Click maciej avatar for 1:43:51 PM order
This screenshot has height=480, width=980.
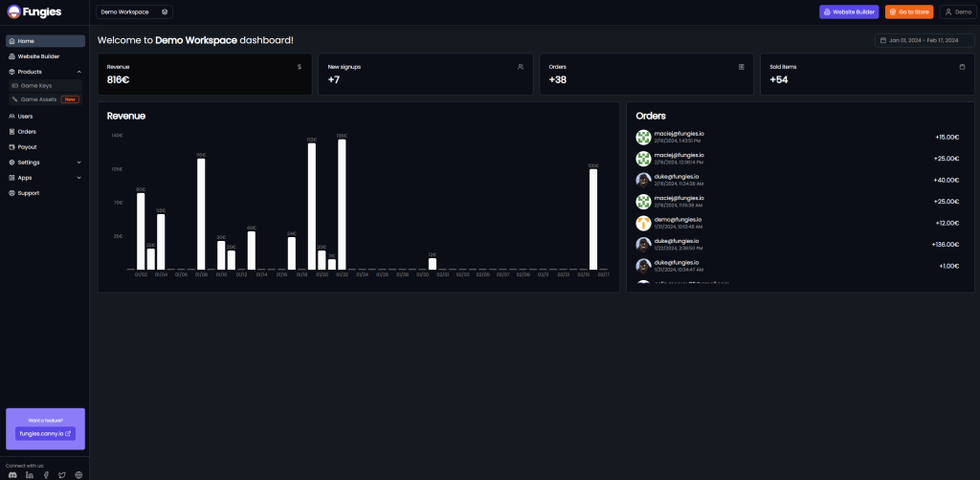(x=643, y=138)
